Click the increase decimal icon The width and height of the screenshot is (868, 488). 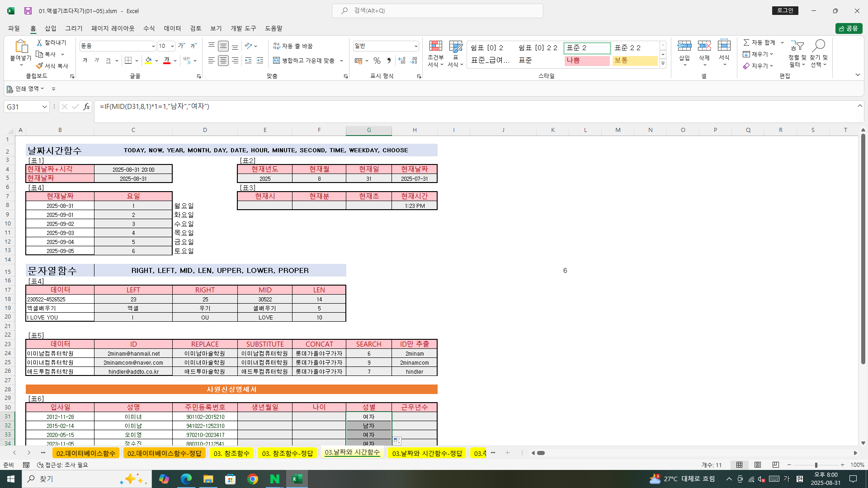401,61
